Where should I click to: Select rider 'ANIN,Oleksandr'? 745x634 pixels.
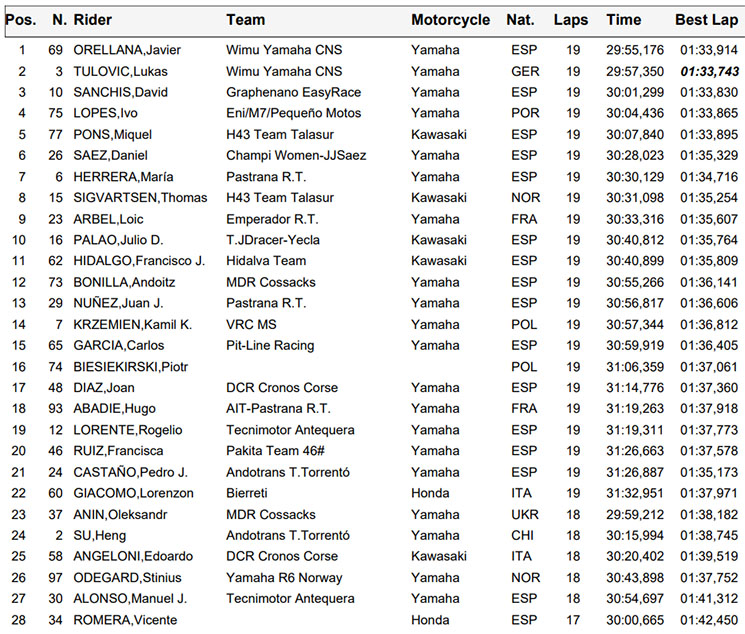pyautogui.click(x=120, y=515)
